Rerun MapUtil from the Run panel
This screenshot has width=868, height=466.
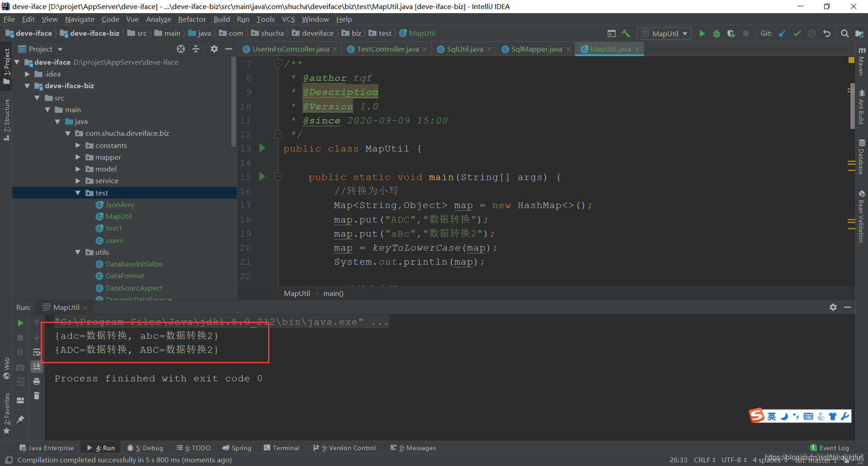pos(20,323)
